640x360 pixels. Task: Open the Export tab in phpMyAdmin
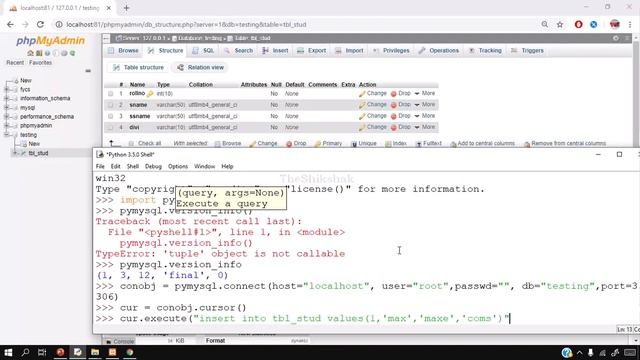pos(312,51)
